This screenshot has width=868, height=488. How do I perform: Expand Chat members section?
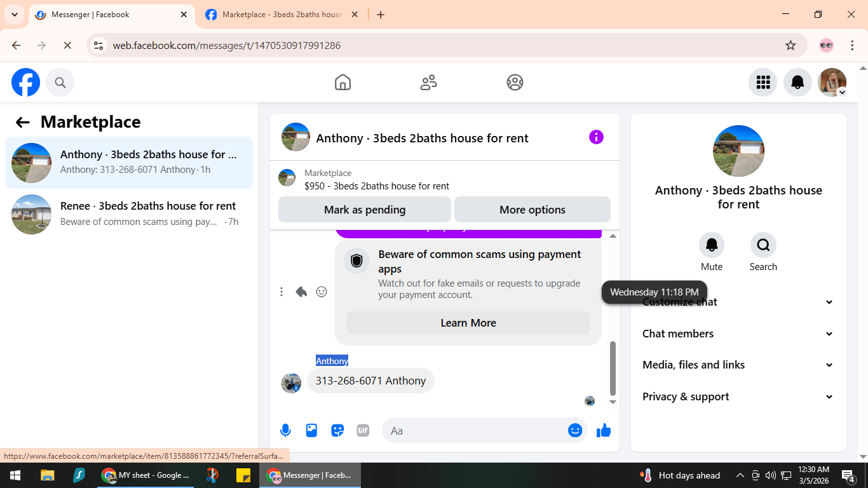click(x=738, y=334)
